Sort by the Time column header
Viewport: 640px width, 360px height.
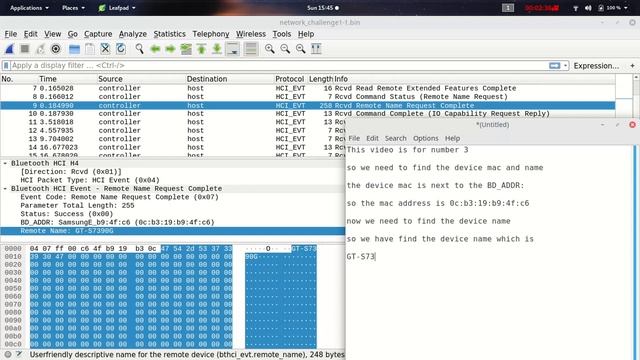48,79
